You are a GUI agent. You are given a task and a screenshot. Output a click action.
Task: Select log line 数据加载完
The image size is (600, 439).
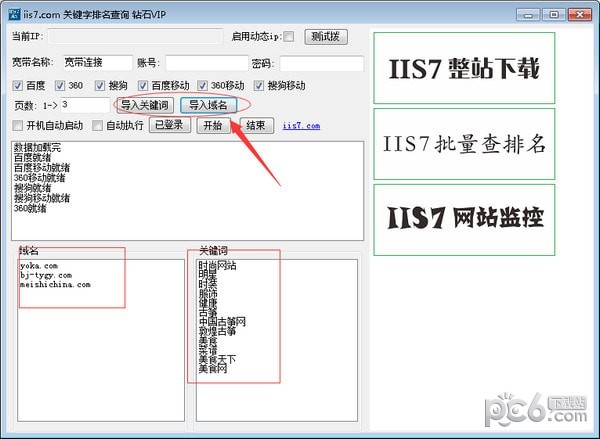point(37,147)
